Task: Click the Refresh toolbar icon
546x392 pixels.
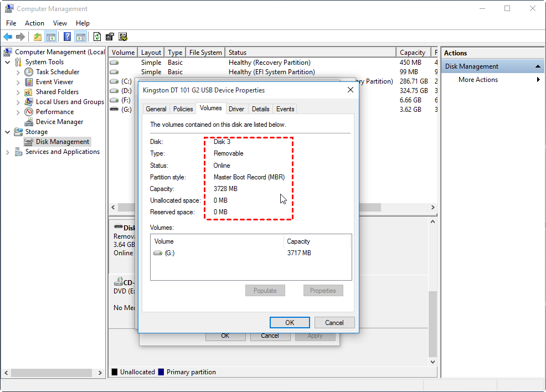Action: tap(97, 37)
